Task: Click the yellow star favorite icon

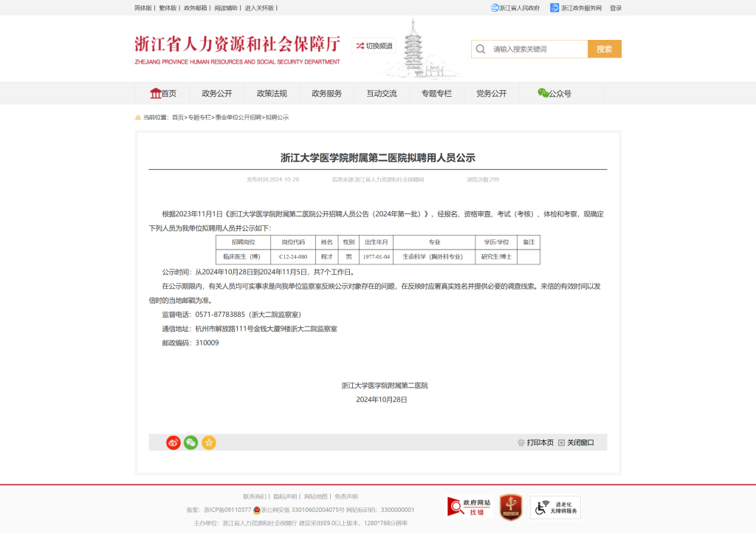Action: 209,443
